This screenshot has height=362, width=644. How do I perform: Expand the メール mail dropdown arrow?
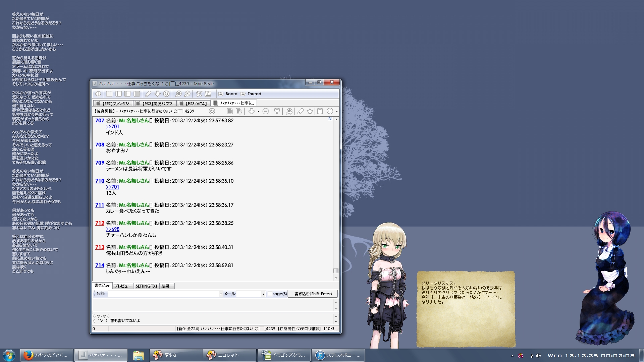263,294
